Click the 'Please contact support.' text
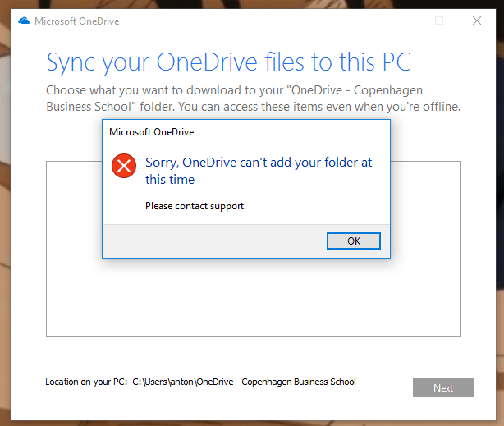 click(195, 206)
